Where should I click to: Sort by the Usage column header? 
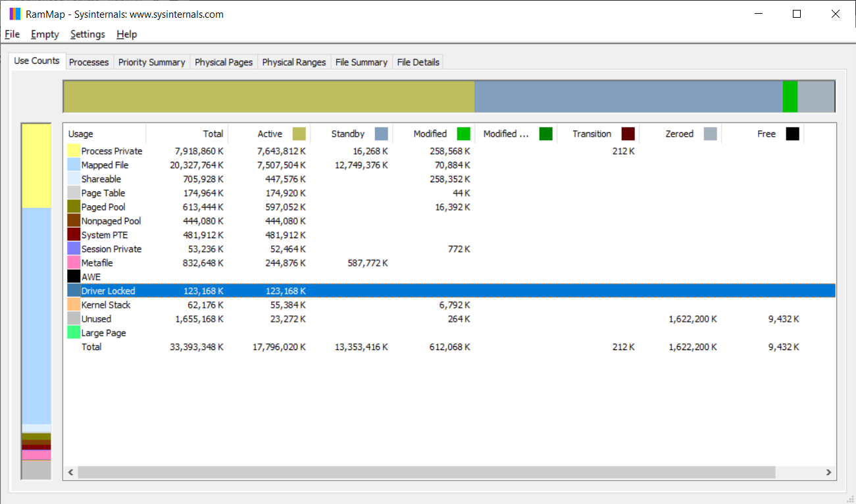105,134
